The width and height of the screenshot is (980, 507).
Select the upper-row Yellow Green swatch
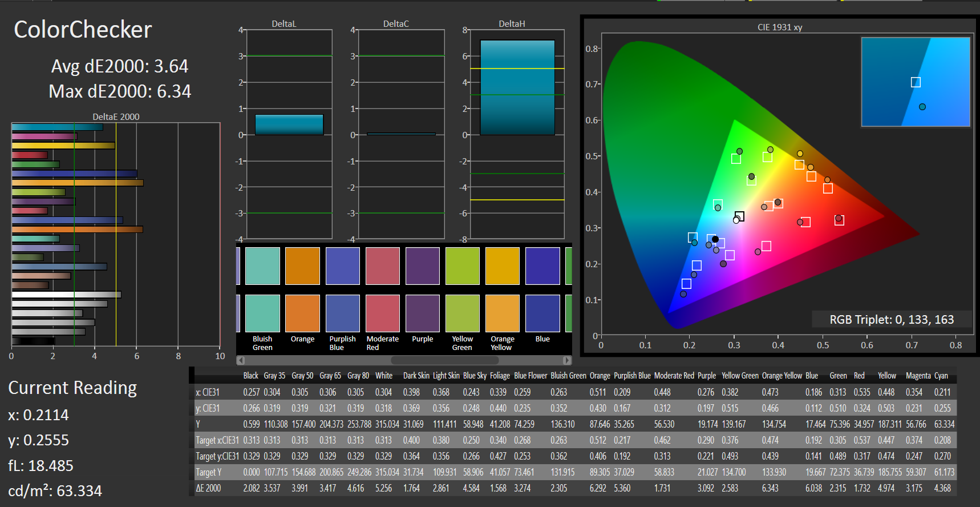pyautogui.click(x=462, y=266)
